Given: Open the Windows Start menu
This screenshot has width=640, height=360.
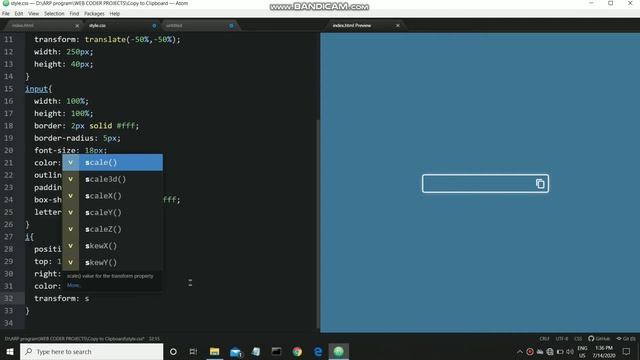Looking at the screenshot, I should click(x=10, y=351).
